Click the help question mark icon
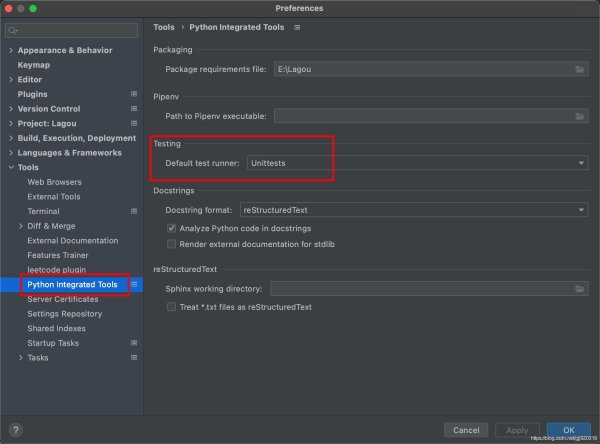 coord(16,429)
